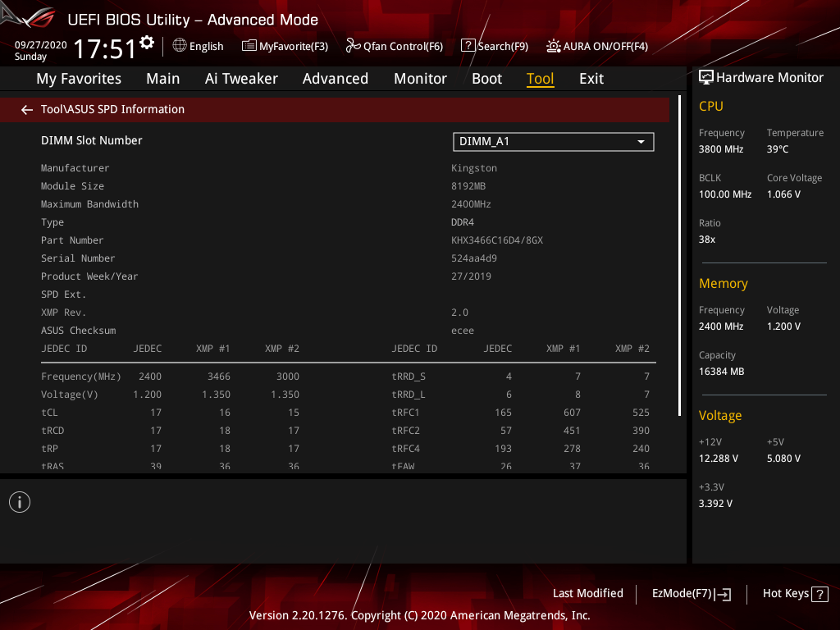Switch to My Favorites tab
840x630 pixels.
(x=79, y=79)
